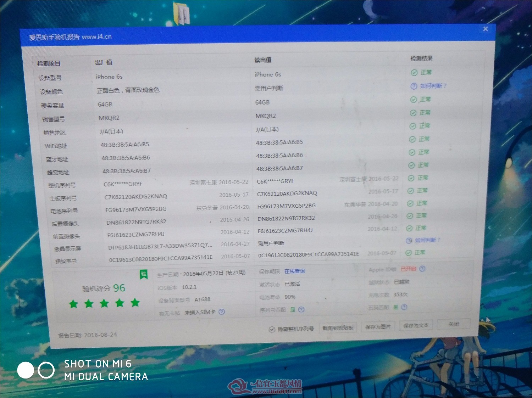Open the 如何判断? link for 设备颜色
The height and width of the screenshot is (398, 532).
(x=433, y=86)
